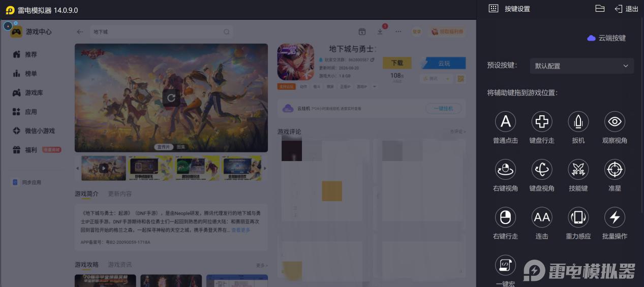Select the 准星 crosshair icon

[615, 169]
